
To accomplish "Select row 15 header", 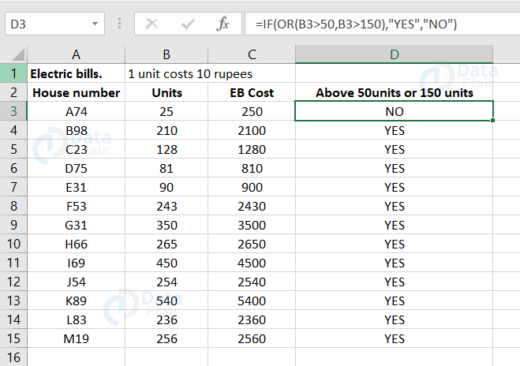I will tap(14, 339).
